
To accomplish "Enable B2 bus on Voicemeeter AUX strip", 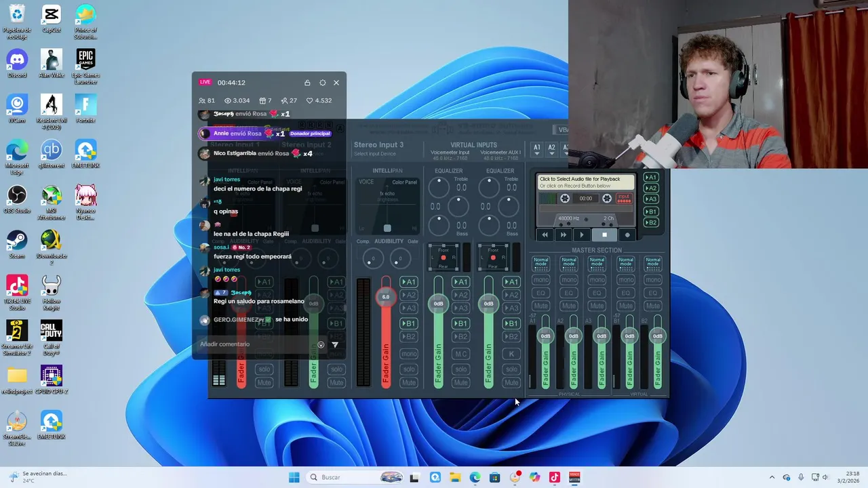I will 511,336.
